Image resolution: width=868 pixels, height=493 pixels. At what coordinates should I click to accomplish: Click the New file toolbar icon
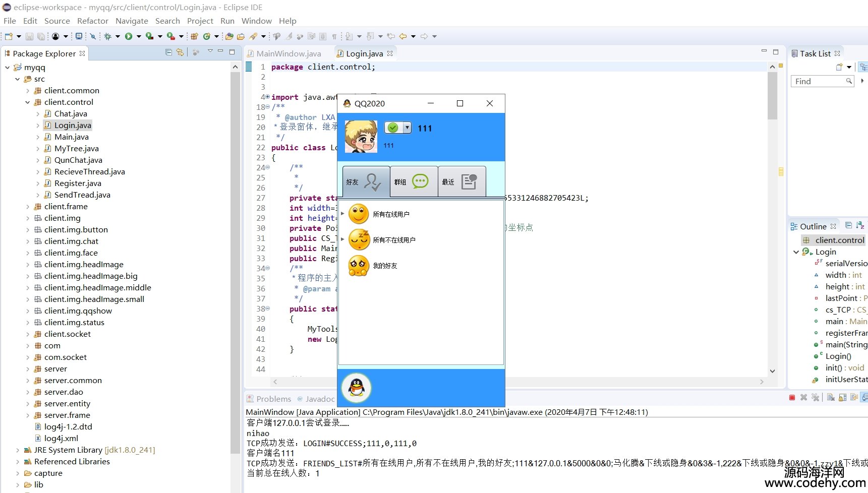tap(9, 36)
